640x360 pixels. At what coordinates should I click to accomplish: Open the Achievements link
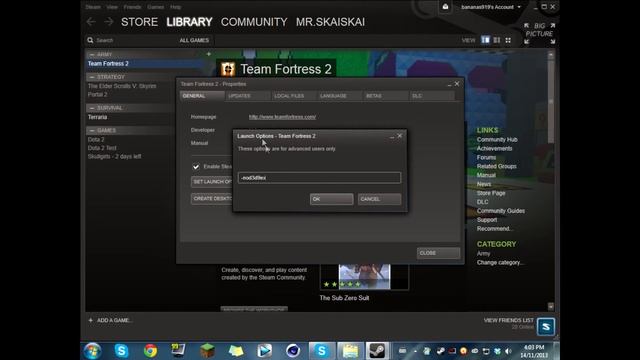click(x=494, y=149)
